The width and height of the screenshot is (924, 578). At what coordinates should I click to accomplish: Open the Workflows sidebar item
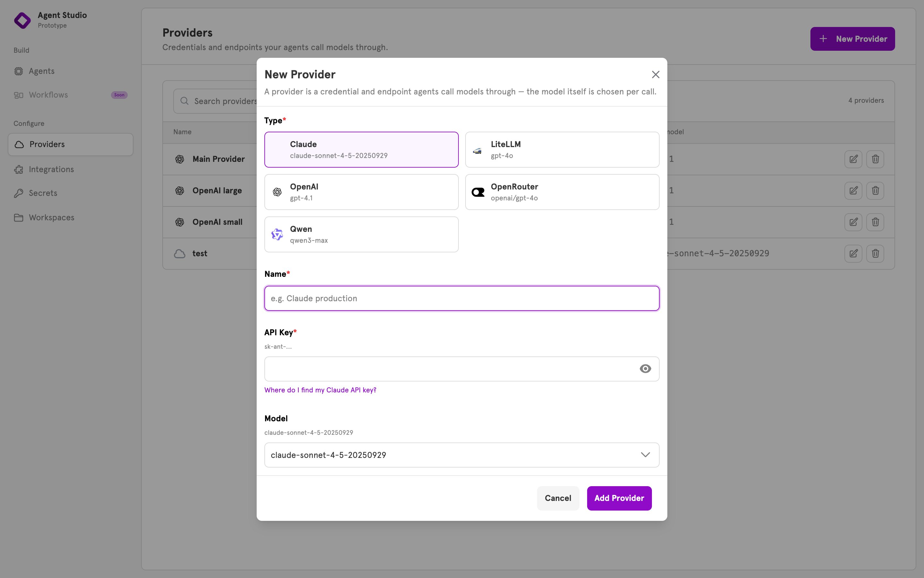coord(70,95)
